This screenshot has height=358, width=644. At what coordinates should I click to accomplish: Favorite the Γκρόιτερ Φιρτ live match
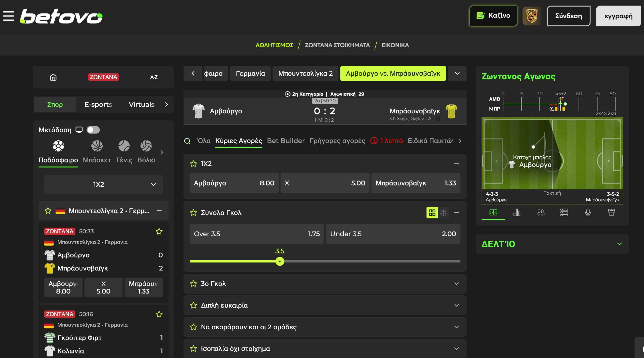[159, 314]
